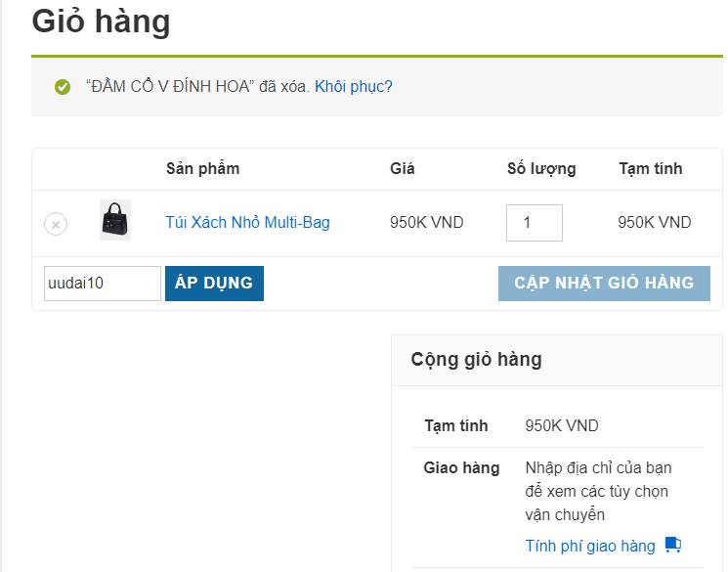Screen dimensions: 728x572
Task: Click the Giỏ hàng page heading
Action: pos(102,22)
